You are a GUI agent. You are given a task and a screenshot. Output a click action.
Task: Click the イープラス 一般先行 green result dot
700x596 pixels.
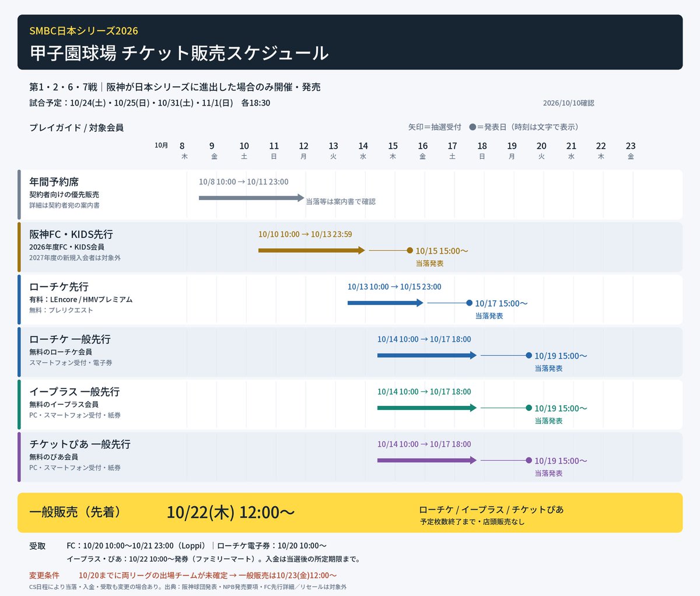(x=529, y=408)
